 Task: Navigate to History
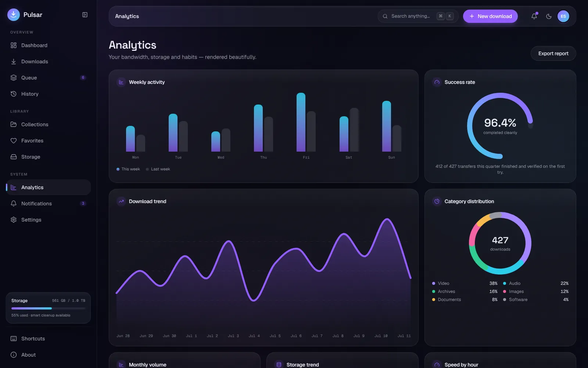[x=48, y=94]
